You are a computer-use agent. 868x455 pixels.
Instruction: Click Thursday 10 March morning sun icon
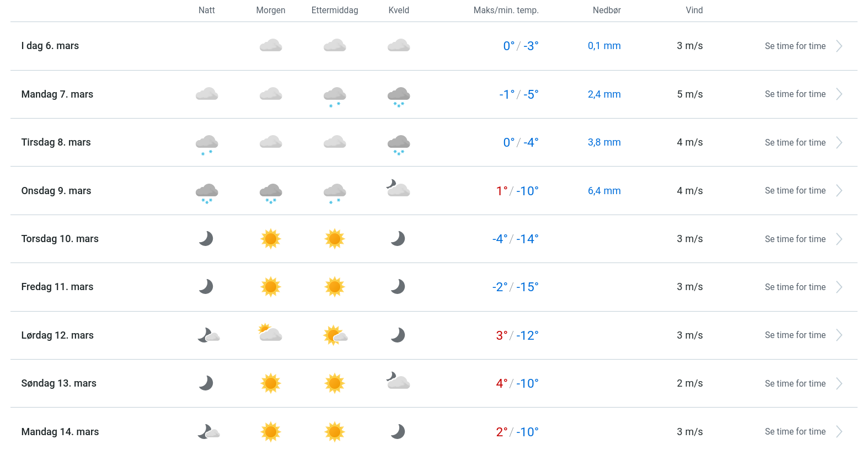(x=271, y=239)
